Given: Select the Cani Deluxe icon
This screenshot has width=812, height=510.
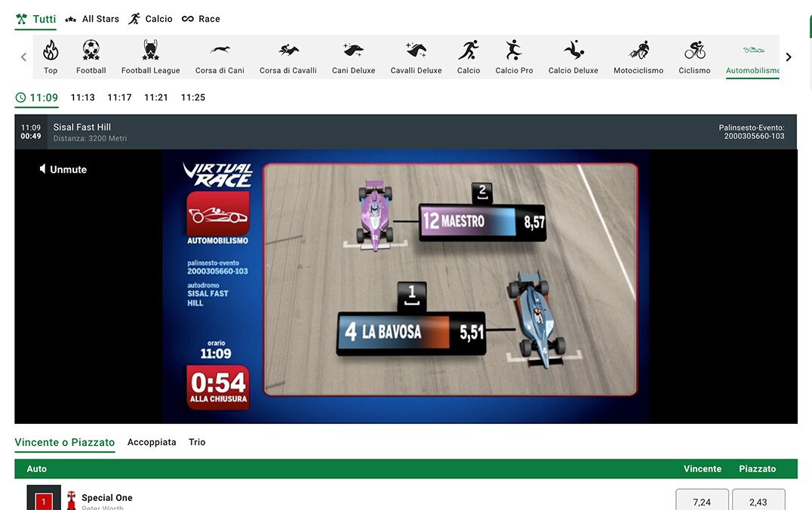Looking at the screenshot, I should tap(354, 50).
